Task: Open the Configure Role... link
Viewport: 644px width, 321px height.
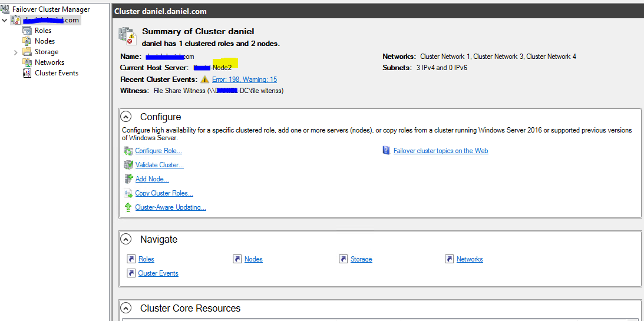Action: pos(158,151)
